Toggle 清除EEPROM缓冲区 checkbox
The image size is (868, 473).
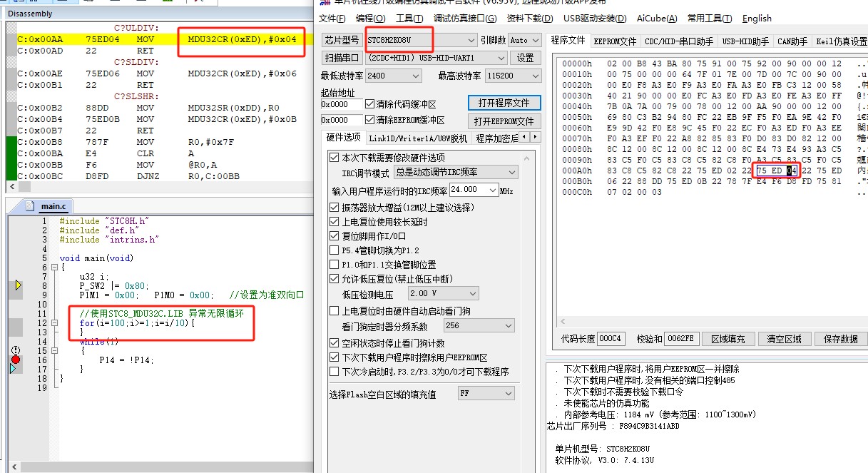(369, 120)
